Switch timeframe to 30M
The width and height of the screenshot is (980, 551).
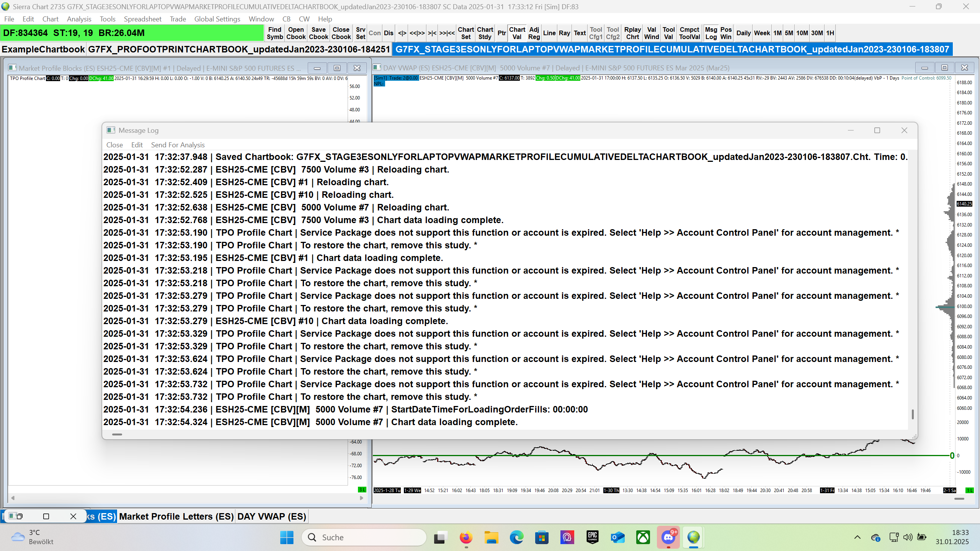pyautogui.click(x=817, y=33)
